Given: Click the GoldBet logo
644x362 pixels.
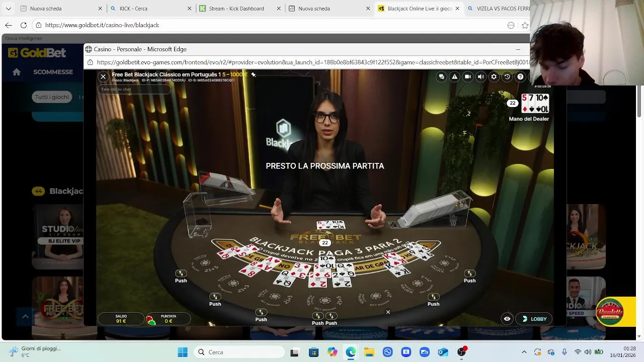Looking at the screenshot, I should (x=37, y=53).
